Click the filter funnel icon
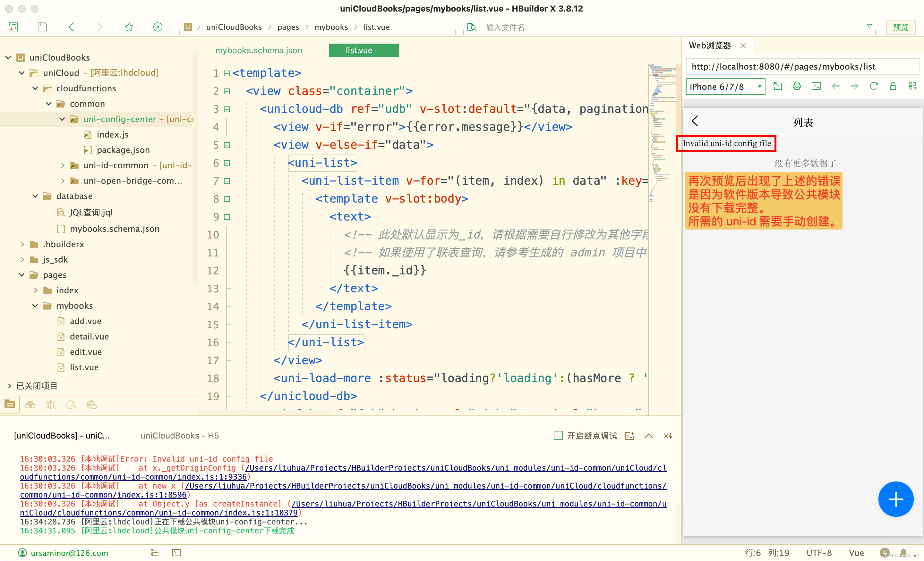Image resolution: width=924 pixels, height=561 pixels. (869, 27)
